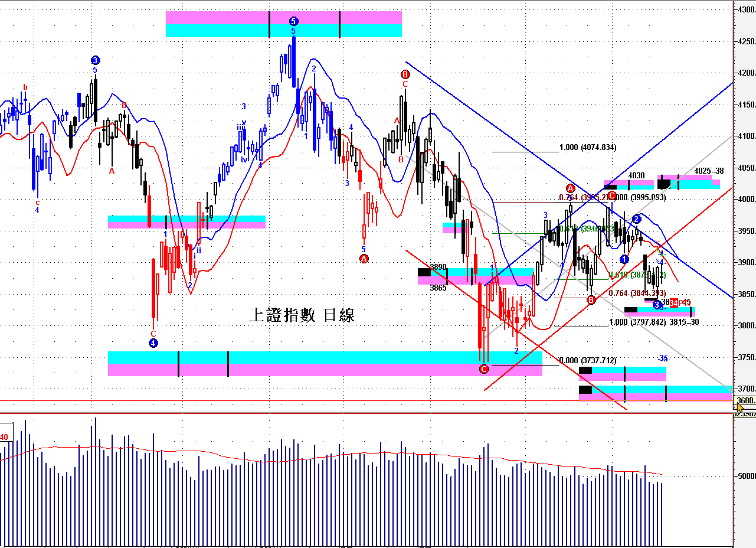Image resolution: width=756 pixels, height=548 pixels.
Task: Click the 0.000 (3737.712) Fibonacci level label
Action: [588, 360]
